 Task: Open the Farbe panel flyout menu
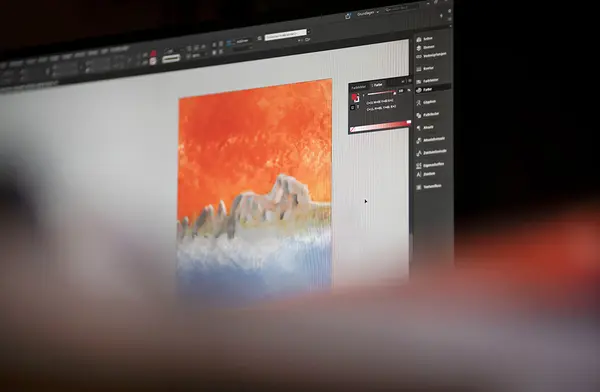click(410, 81)
